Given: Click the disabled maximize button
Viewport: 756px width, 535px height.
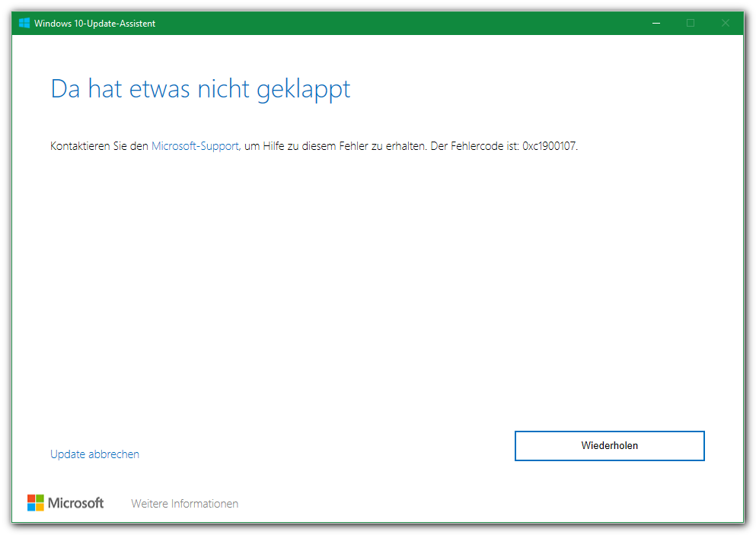Looking at the screenshot, I should pyautogui.click(x=691, y=23).
